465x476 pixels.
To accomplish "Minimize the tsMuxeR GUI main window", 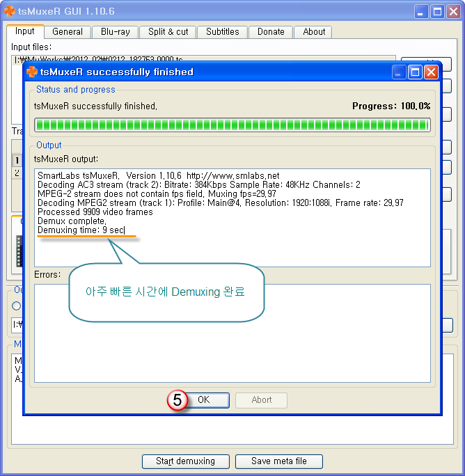I will (421, 12).
